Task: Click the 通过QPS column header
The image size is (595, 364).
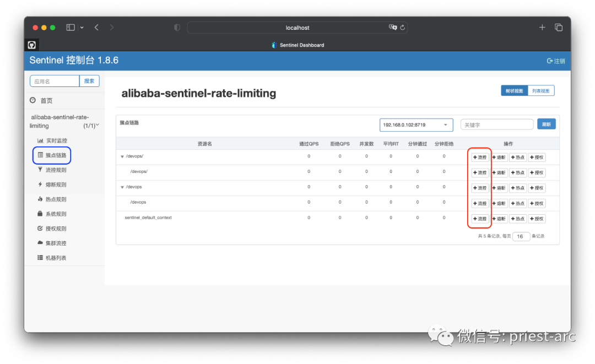Action: pos(309,144)
